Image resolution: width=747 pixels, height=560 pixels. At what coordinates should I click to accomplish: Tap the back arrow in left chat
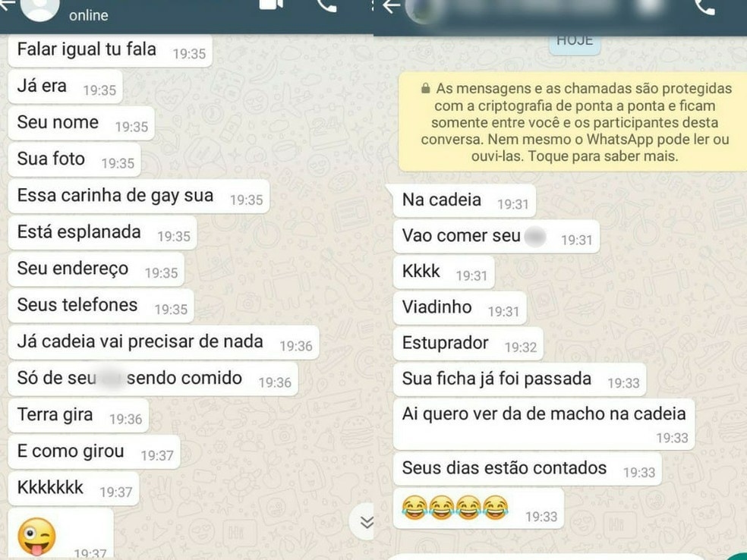(x=7, y=4)
